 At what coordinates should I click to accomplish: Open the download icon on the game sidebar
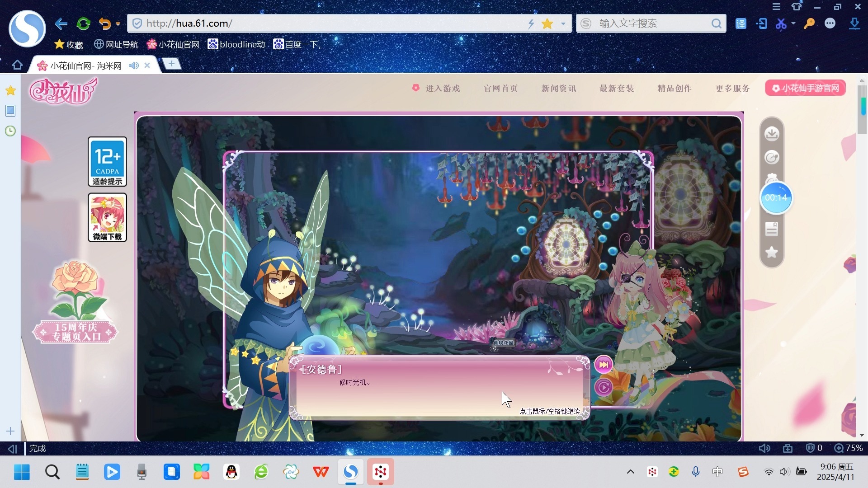click(771, 133)
